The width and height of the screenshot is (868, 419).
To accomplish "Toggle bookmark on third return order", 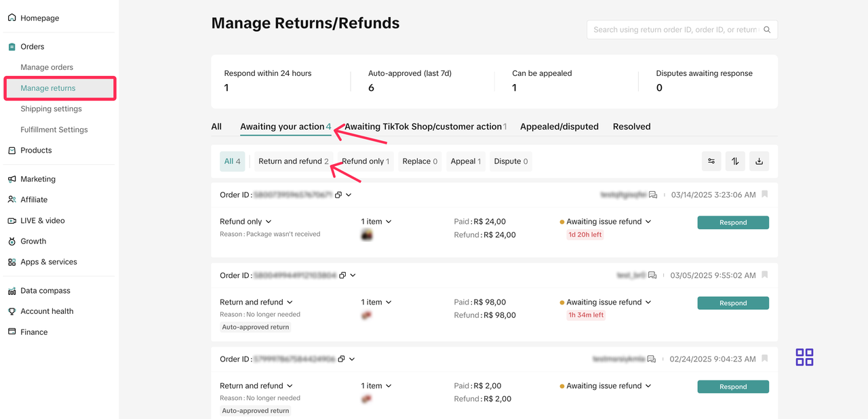I will click(765, 359).
